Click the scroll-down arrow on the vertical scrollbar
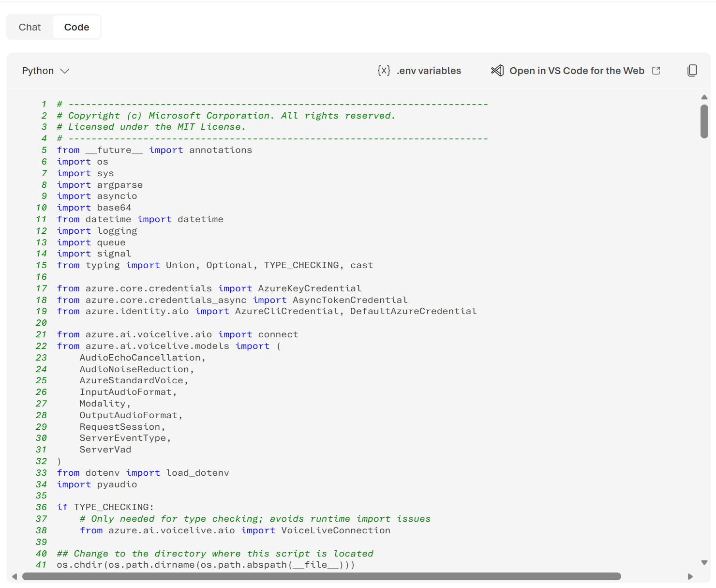Image resolution: width=716 pixels, height=588 pixels. point(704,562)
